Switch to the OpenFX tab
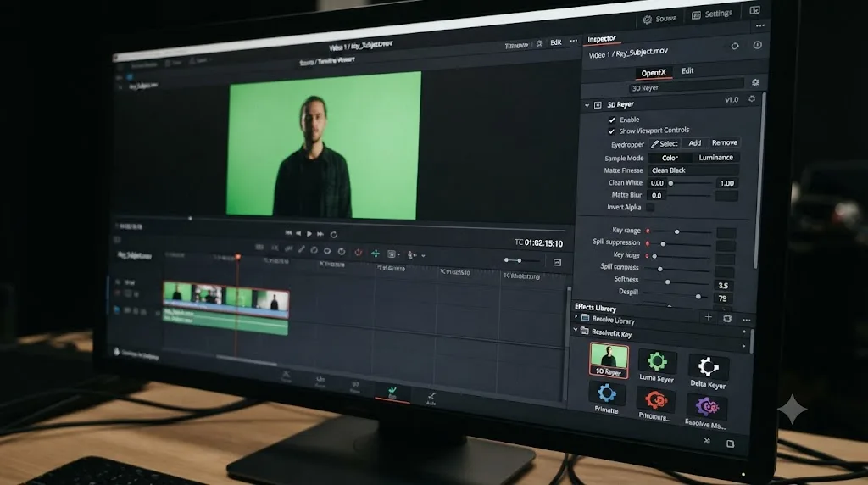Viewport: 868px width, 485px height. [654, 73]
